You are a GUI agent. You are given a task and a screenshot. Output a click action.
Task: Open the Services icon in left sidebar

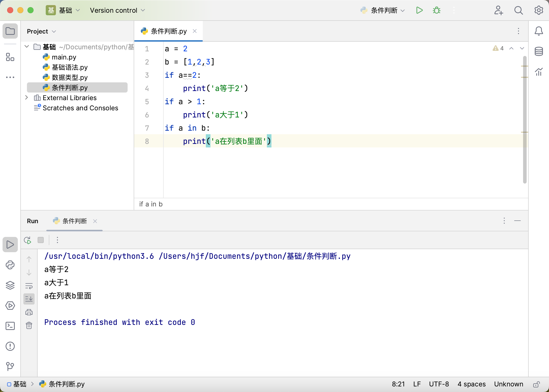[10, 306]
